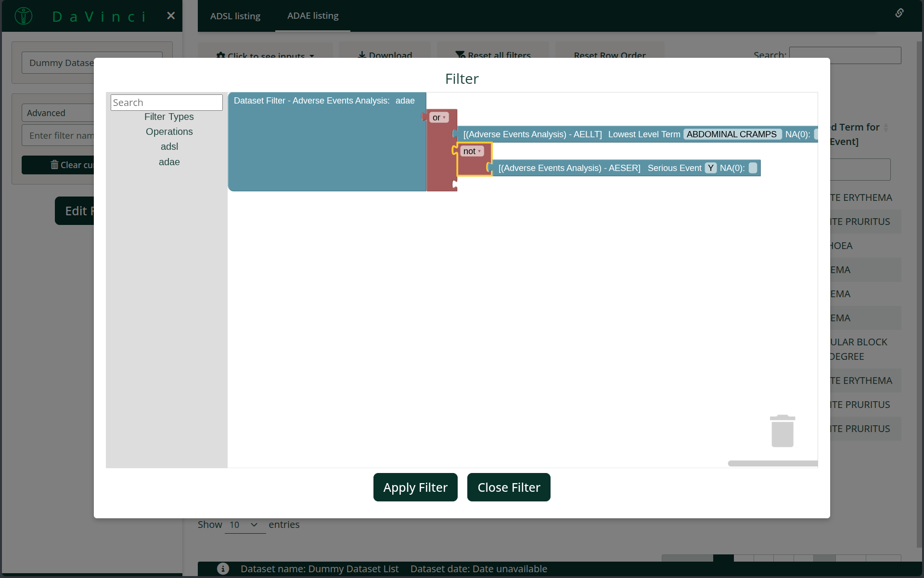Image resolution: width=924 pixels, height=578 pixels.
Task: Open the Serious Event 'Y' value field
Action: 710,168
